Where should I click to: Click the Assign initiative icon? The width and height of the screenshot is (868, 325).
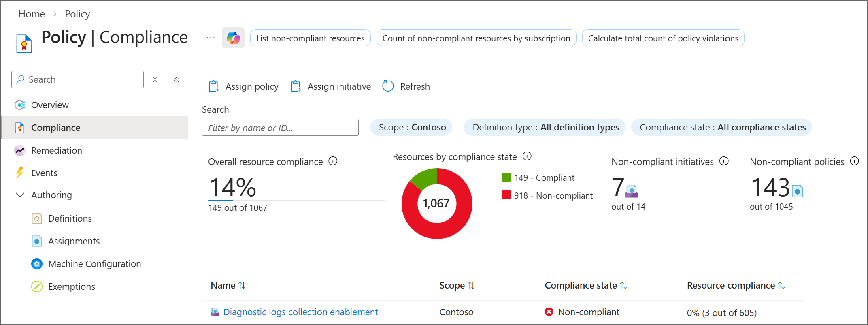click(x=296, y=86)
